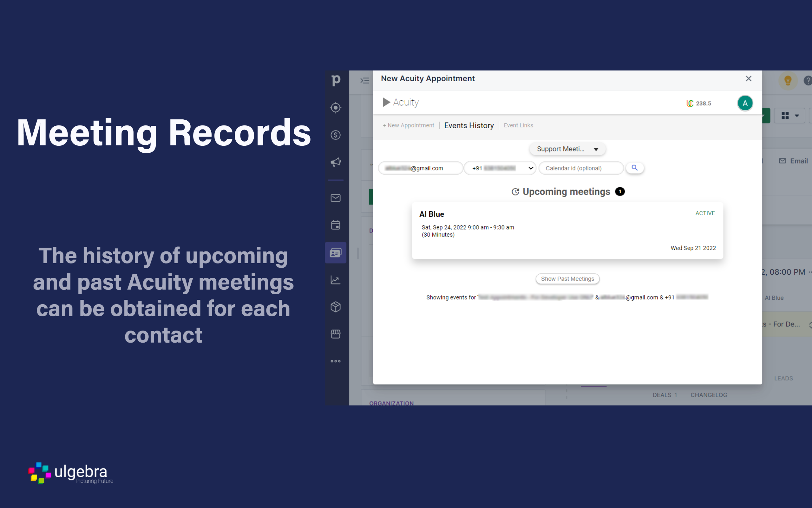This screenshot has width=812, height=508.
Task: Open the Activities calendar icon in sidebar
Action: (x=336, y=225)
